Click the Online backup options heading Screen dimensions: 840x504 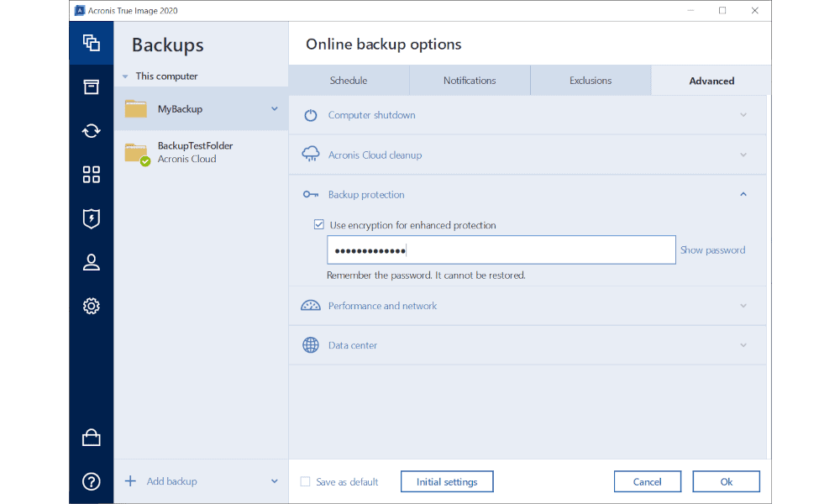384,45
